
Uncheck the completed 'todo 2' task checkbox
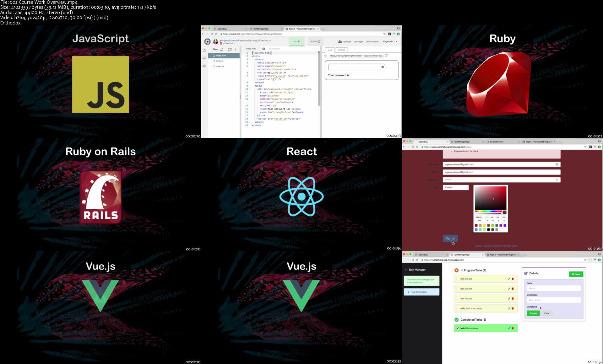point(458,328)
